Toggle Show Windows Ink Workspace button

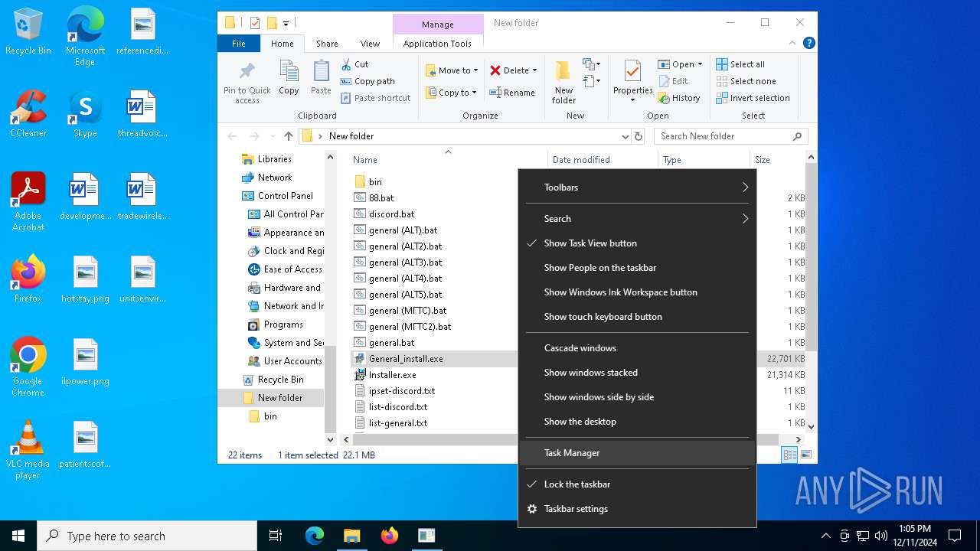tap(637, 292)
